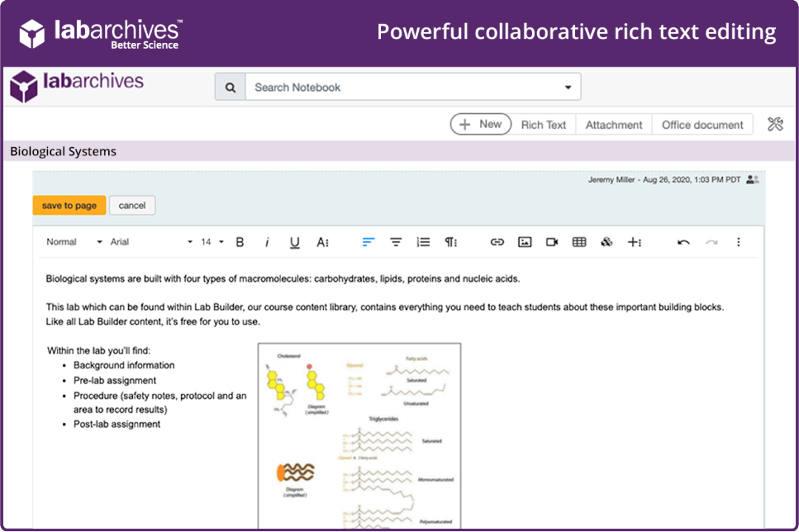Click the 'Pre-lab assignment' bullet
Screen dimensions: 799x532
point(115,380)
